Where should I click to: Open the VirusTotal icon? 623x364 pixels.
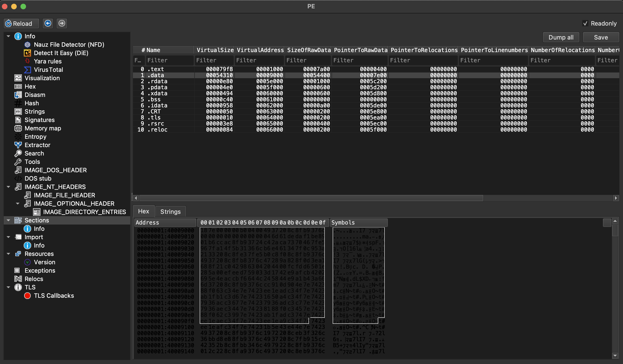point(27,70)
